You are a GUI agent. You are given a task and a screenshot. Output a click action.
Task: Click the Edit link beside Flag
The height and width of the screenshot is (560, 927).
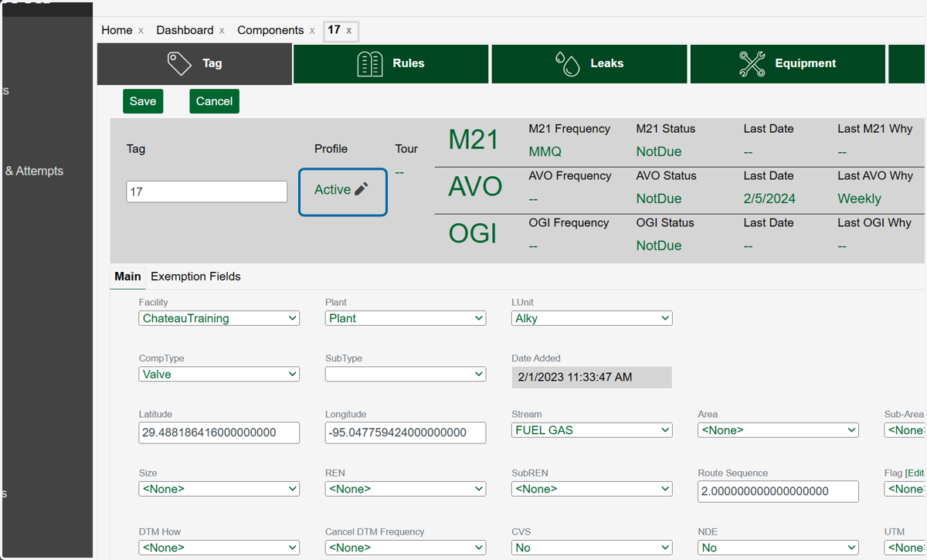[916, 473]
